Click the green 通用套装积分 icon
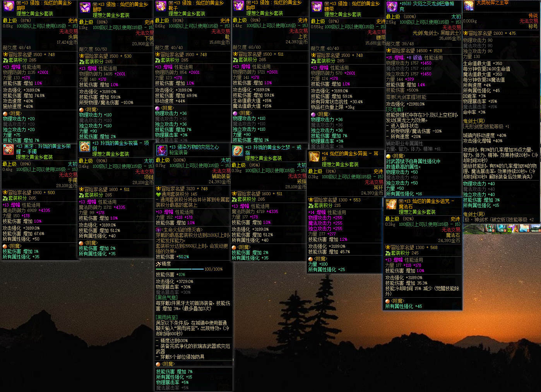Viewport: 541px width, 392px height. (158, 194)
